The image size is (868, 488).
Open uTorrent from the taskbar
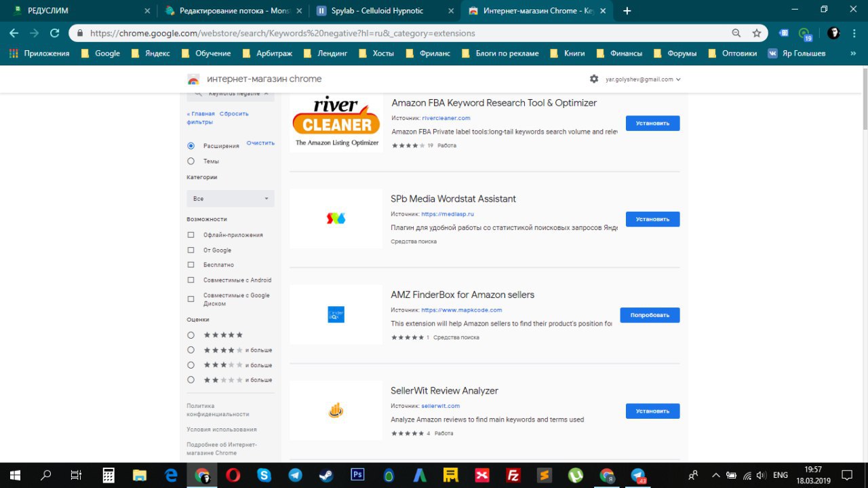pyautogui.click(x=576, y=475)
